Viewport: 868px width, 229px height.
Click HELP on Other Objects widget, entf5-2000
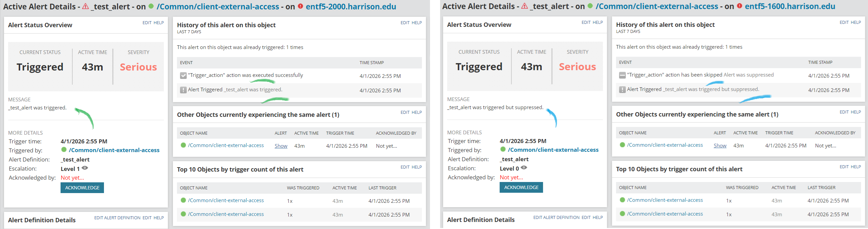click(x=417, y=112)
